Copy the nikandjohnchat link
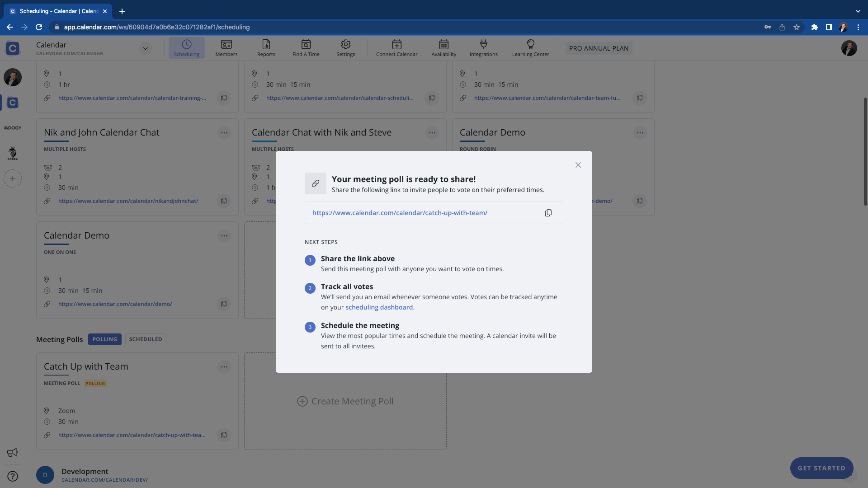 coord(224,201)
